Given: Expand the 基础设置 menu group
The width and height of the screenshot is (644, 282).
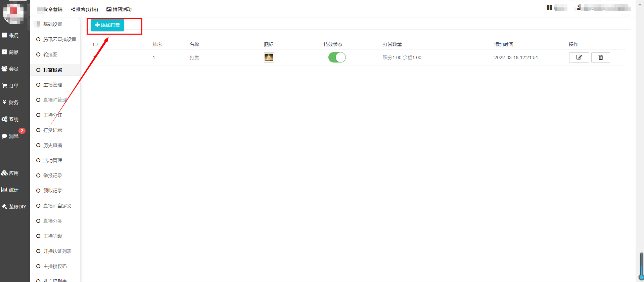Looking at the screenshot, I should pyautogui.click(x=52, y=24).
